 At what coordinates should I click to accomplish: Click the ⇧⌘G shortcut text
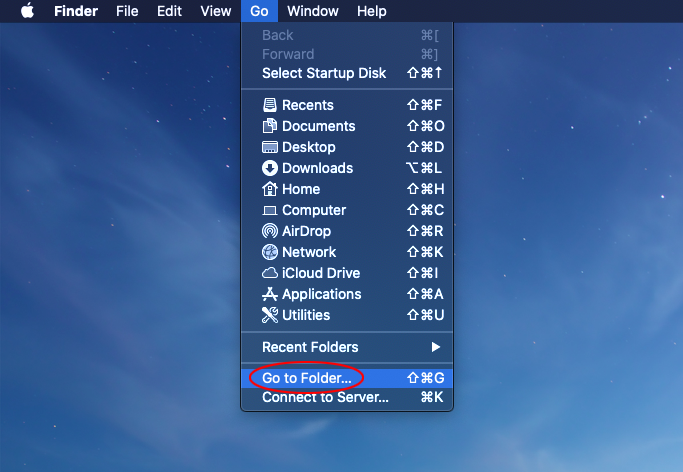(x=425, y=378)
